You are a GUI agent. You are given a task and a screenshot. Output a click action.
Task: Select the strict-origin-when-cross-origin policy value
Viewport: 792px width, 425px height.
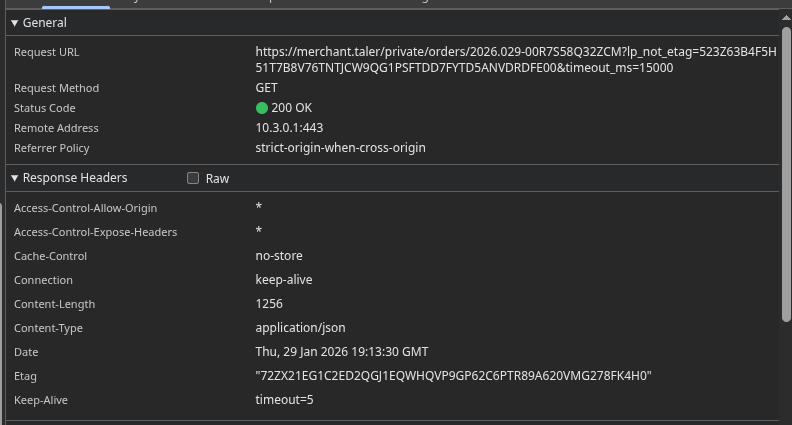click(x=340, y=148)
